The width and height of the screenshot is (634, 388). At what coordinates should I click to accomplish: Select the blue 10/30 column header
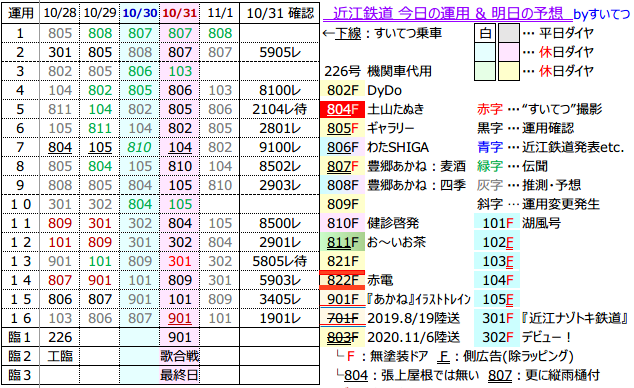point(139,13)
